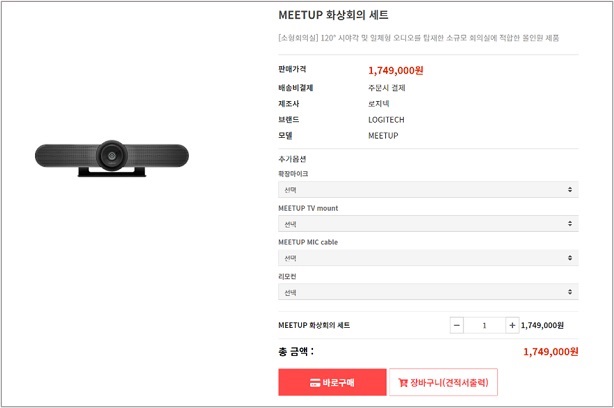Open the MEETUP TV mount dropdown
614x408 pixels.
click(427, 224)
